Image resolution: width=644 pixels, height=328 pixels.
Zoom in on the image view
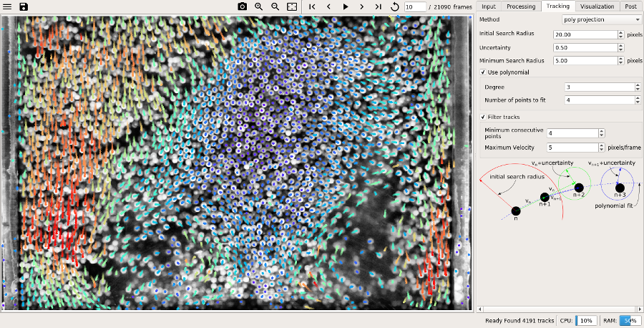pos(259,6)
